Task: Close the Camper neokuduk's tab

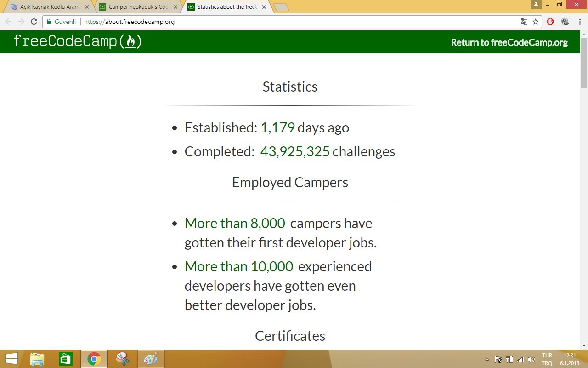Action: pos(176,7)
